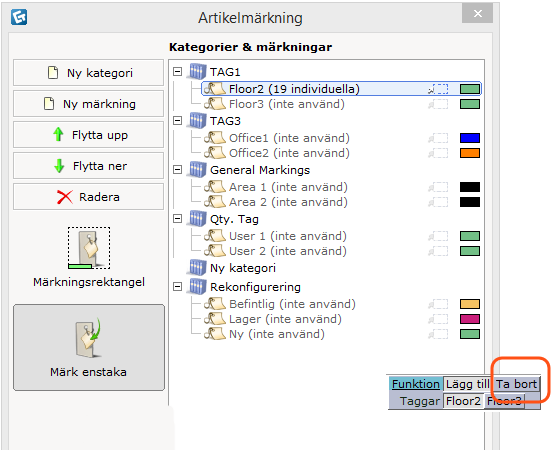Activate the Märk enstaka tool
Viewport: 552px width, 450px height.
[89, 347]
